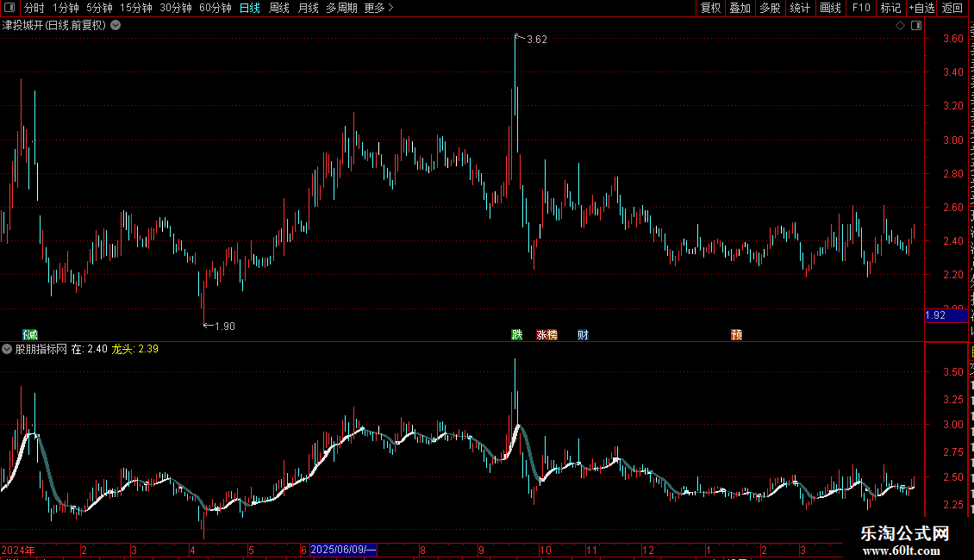The image size is (974, 560).
Task: Click the 1.92 highlighted price tag
Action: (x=946, y=315)
